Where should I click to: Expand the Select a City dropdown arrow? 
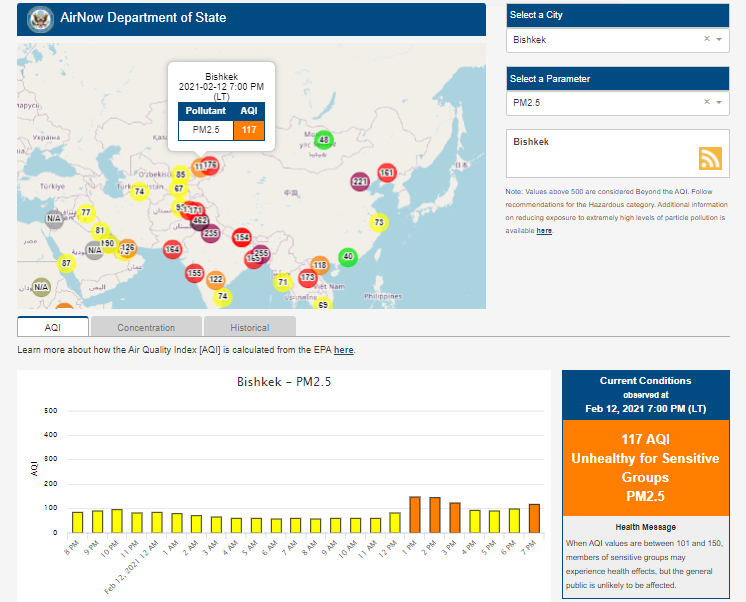coord(719,39)
